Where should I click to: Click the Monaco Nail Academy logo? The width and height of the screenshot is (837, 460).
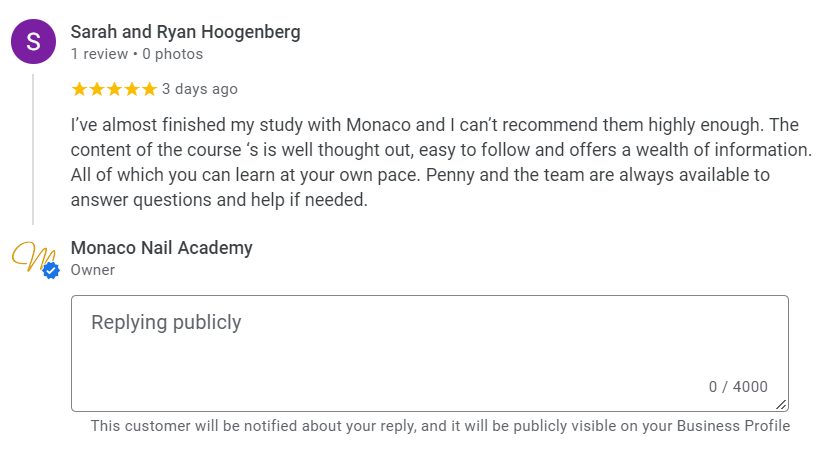click(33, 257)
